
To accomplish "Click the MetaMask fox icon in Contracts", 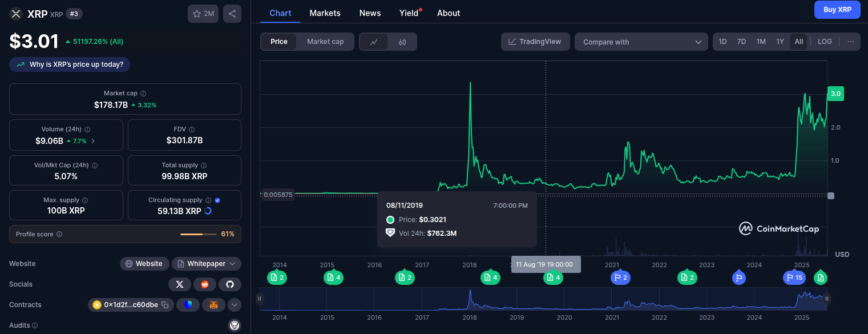I will tap(213, 305).
